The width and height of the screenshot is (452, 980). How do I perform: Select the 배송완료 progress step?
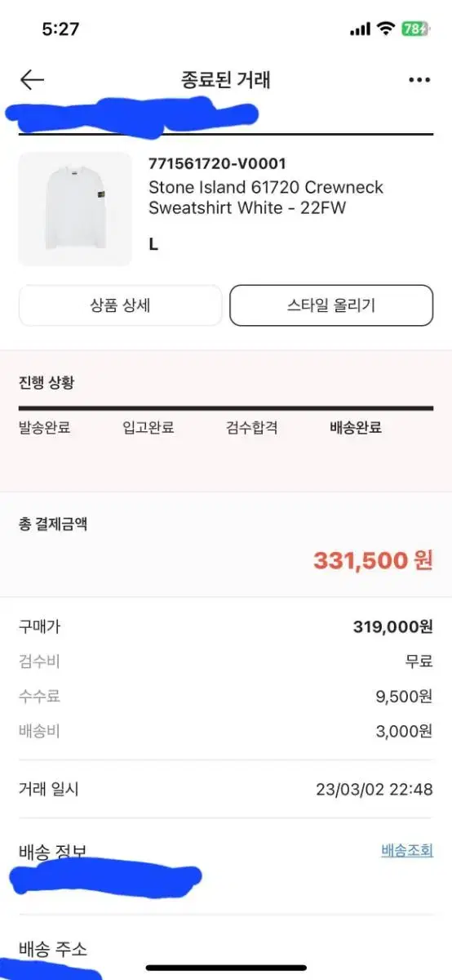tap(356, 427)
